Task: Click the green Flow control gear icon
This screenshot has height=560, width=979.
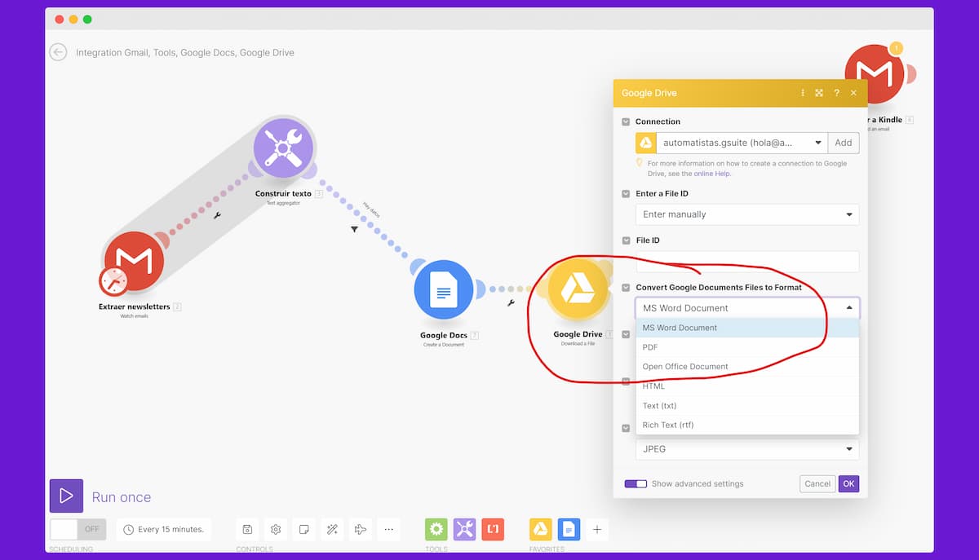Action: 436,529
